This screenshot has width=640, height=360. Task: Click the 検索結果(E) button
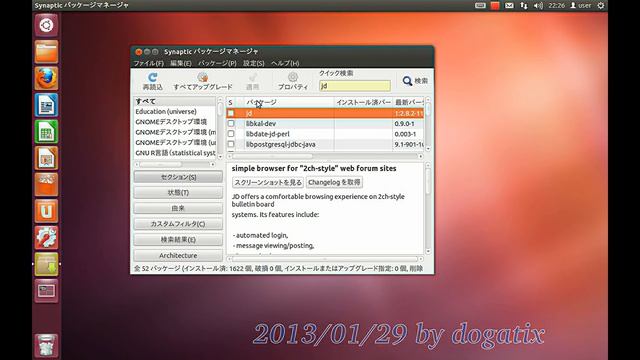[x=178, y=240]
